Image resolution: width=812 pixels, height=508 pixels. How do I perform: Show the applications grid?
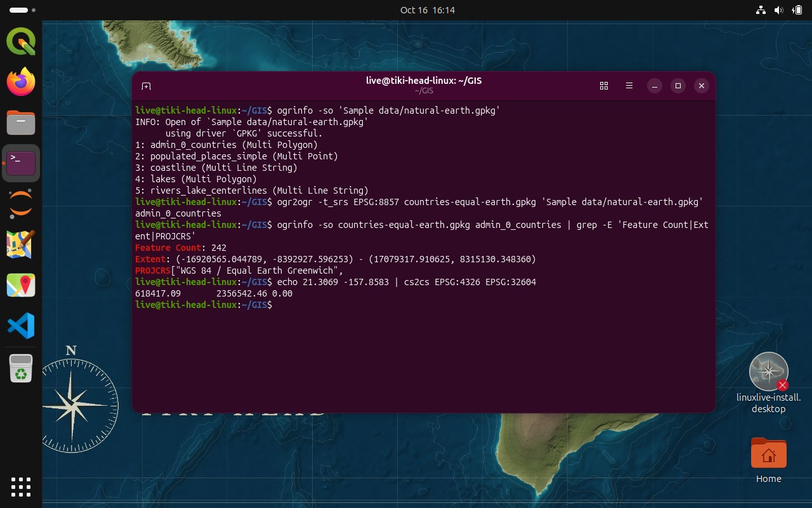21,487
